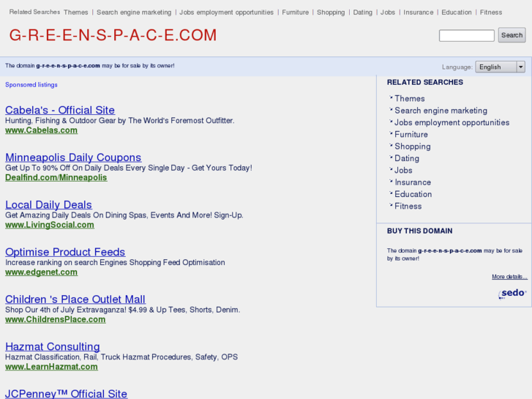Click the Search button
This screenshot has height=399, width=532.
[512, 35]
